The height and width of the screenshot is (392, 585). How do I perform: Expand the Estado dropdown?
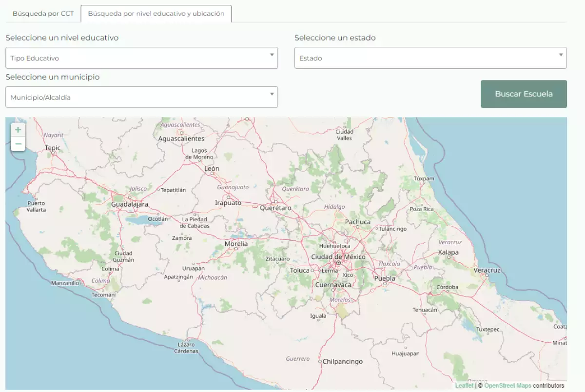coord(430,58)
